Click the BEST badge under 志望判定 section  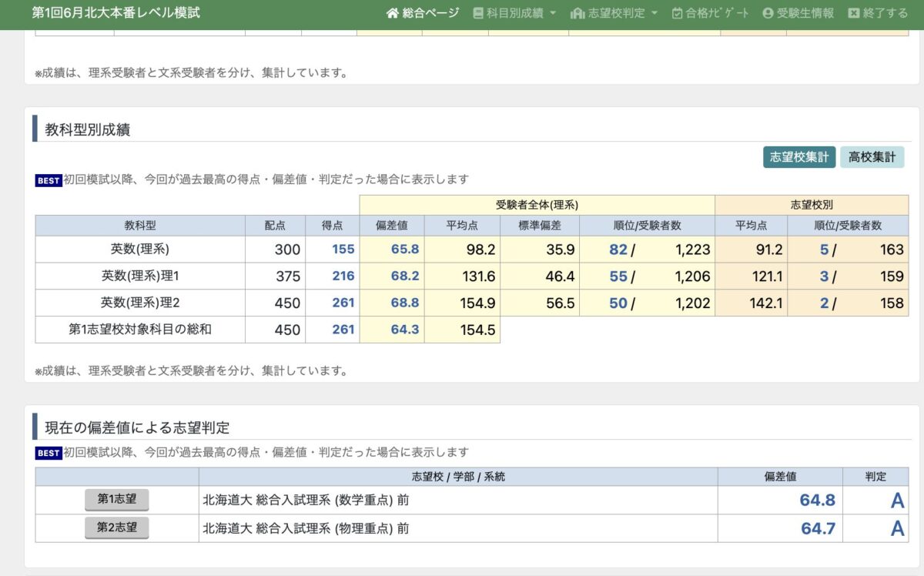coord(49,453)
